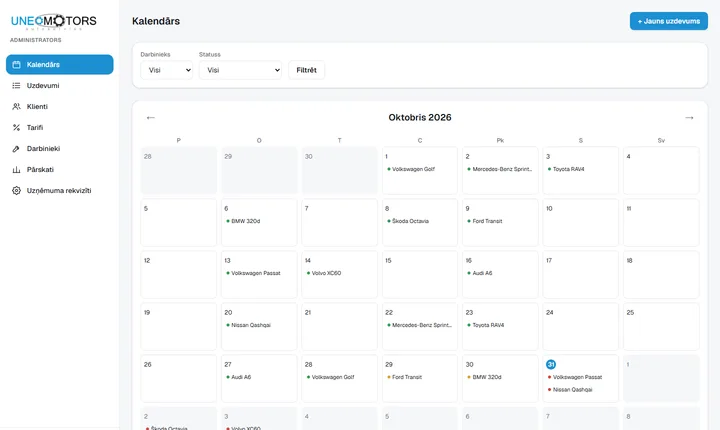Open BMW 320d task on October 30

(484, 377)
